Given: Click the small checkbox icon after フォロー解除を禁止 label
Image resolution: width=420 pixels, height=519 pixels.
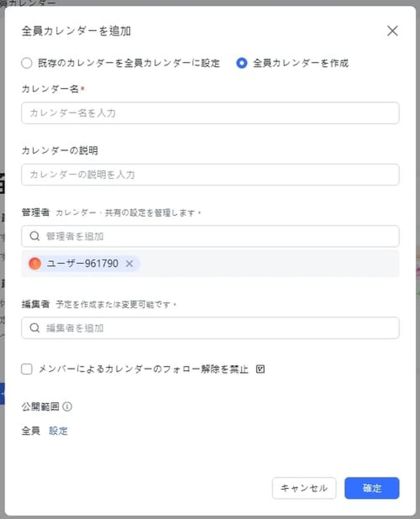Looking at the screenshot, I should pos(261,369).
